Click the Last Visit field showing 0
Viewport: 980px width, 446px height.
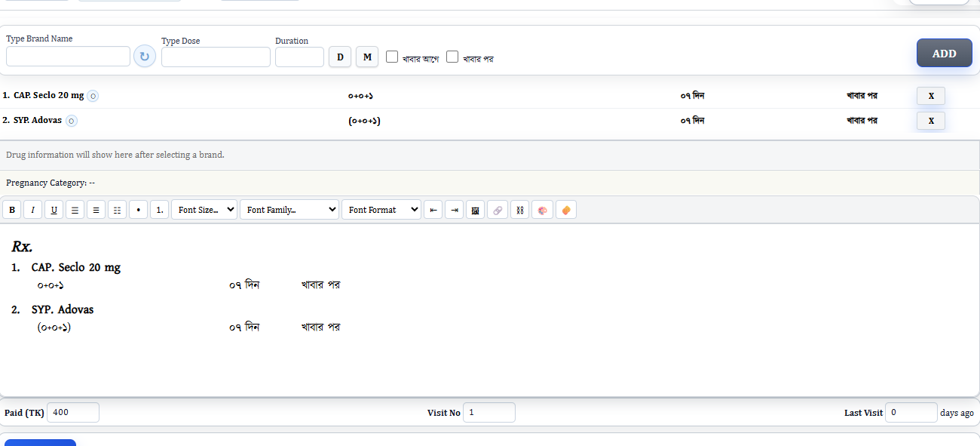click(911, 412)
